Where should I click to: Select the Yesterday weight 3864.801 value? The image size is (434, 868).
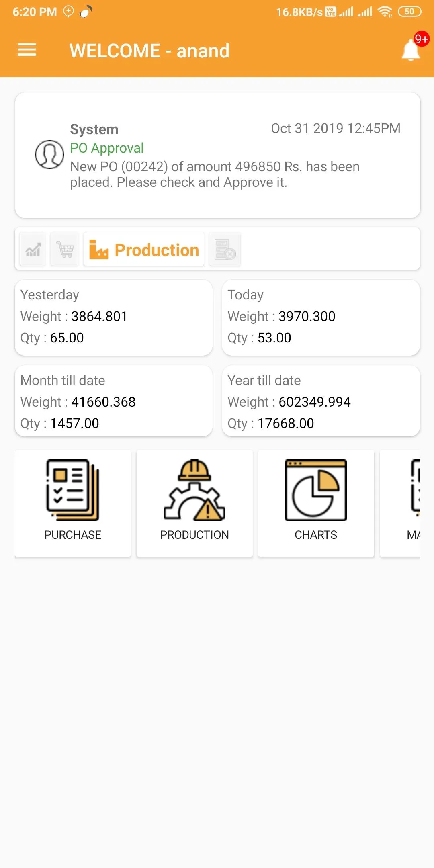point(99,317)
